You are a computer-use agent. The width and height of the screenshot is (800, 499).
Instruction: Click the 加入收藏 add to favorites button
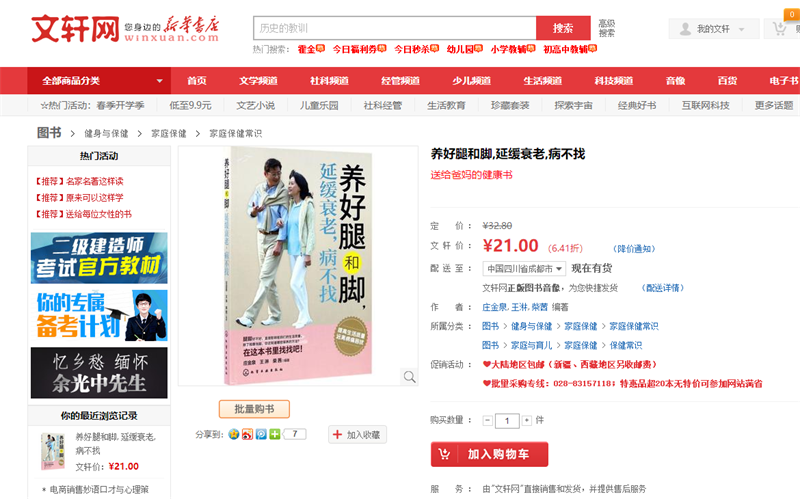(357, 435)
